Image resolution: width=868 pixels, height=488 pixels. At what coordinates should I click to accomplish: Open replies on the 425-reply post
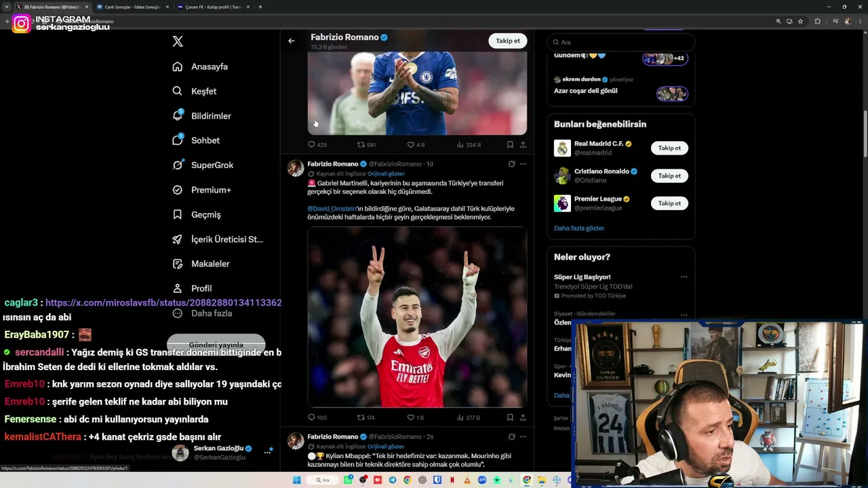click(x=317, y=144)
